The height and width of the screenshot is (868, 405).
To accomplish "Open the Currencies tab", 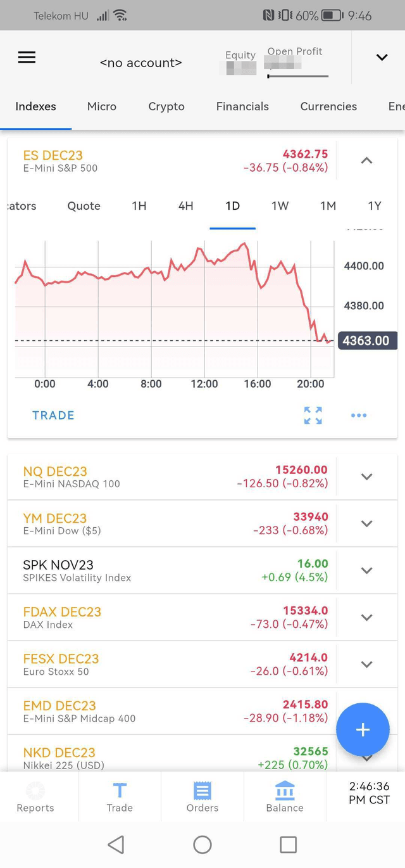I will (x=328, y=106).
